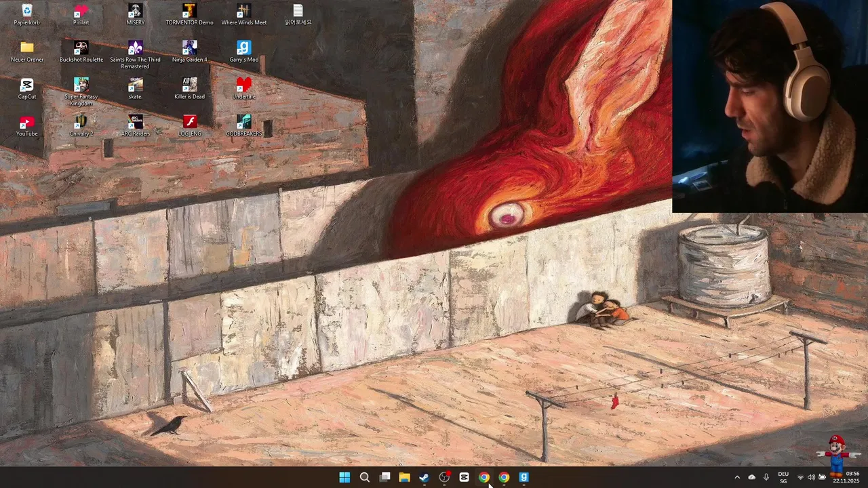868x488 pixels.
Task: Select the Pixilart desktop shortcut
Action: pos(81,14)
